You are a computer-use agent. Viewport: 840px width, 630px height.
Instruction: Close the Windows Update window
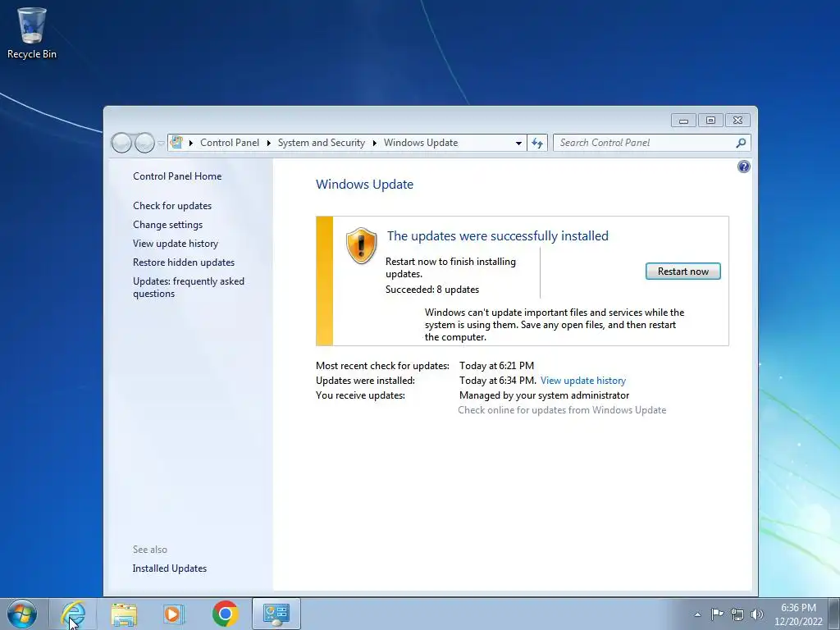click(737, 121)
